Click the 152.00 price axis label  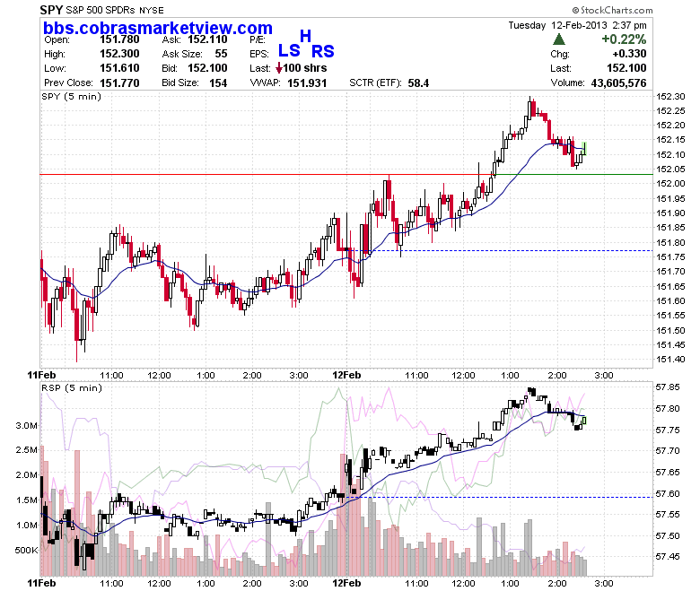pos(670,183)
